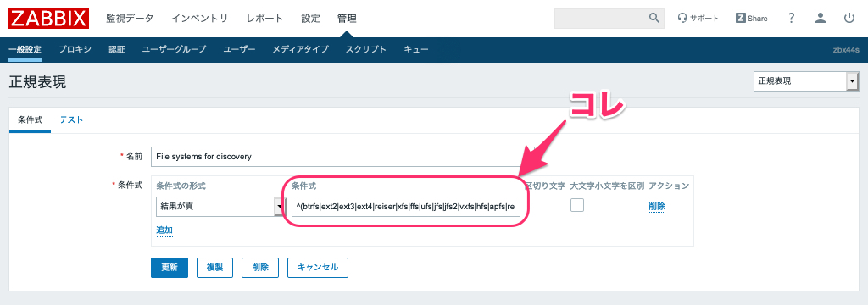Click the キャンセル button

pos(317,268)
